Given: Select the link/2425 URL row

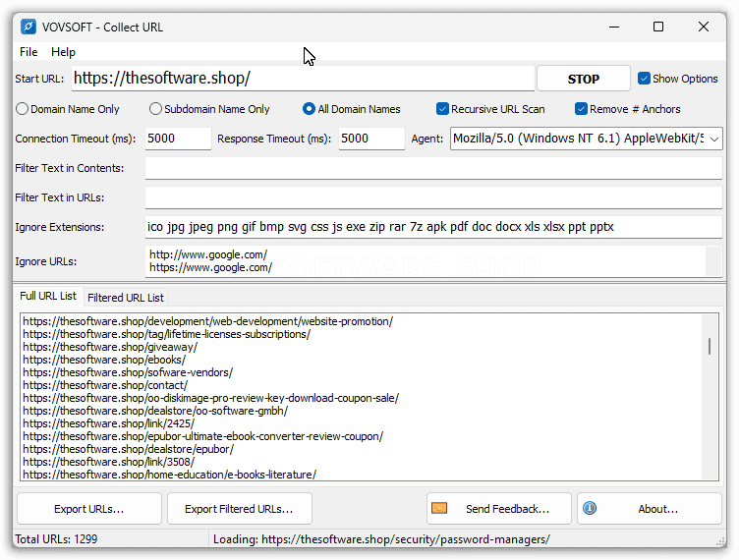Looking at the screenshot, I should point(108,423).
